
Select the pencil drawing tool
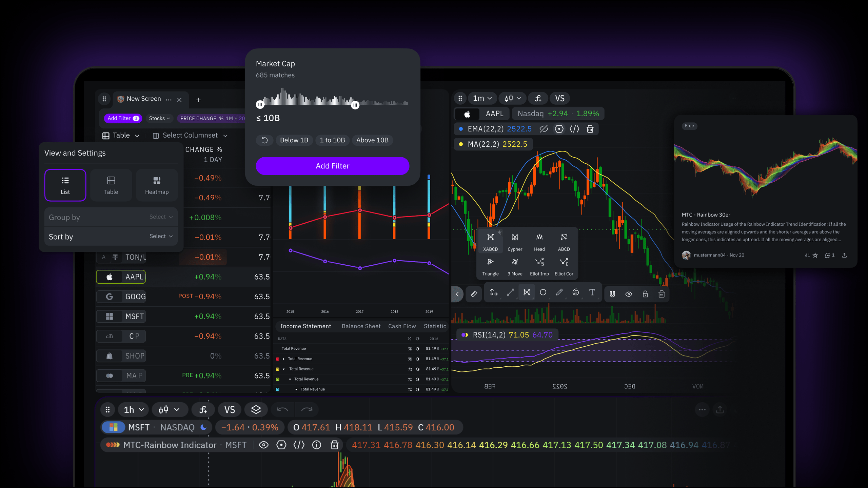[x=559, y=292]
